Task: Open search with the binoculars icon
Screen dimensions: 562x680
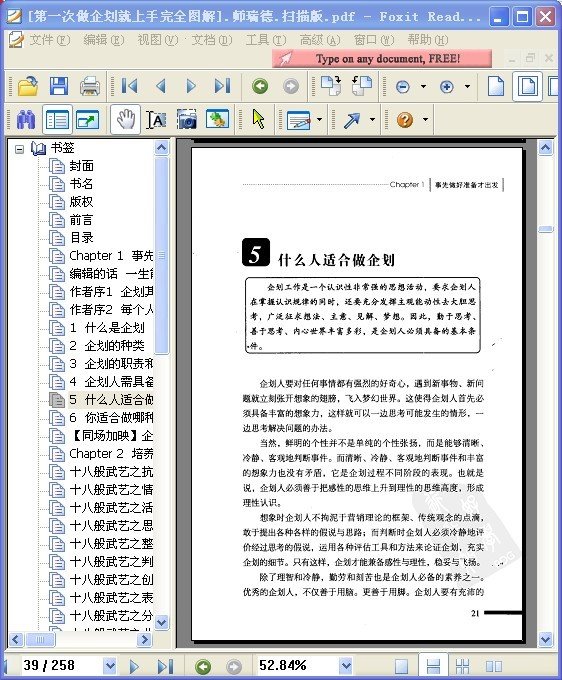Action: coord(26,119)
